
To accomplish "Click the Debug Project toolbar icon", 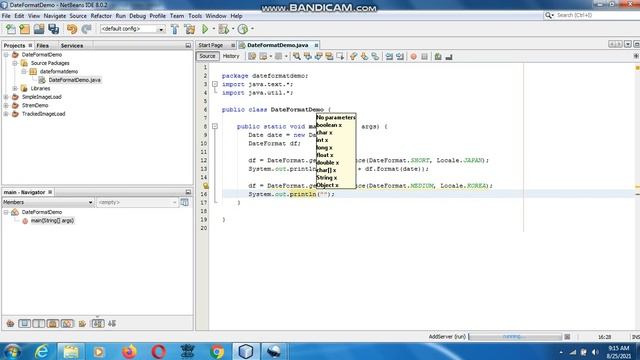I will click(223, 29).
